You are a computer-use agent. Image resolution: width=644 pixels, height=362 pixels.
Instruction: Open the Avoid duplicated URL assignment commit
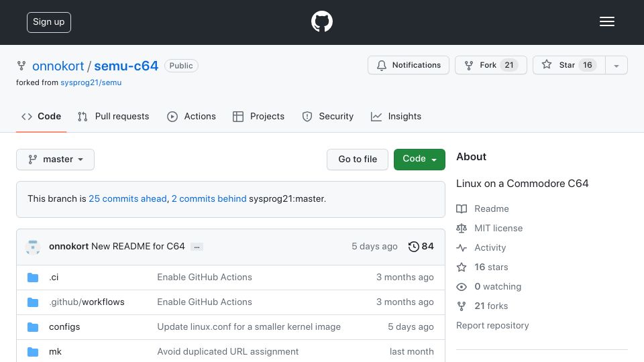[x=228, y=351]
